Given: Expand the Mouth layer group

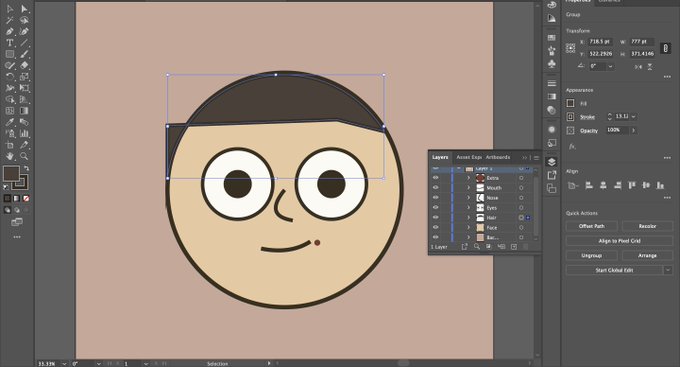Looking at the screenshot, I should click(468, 188).
